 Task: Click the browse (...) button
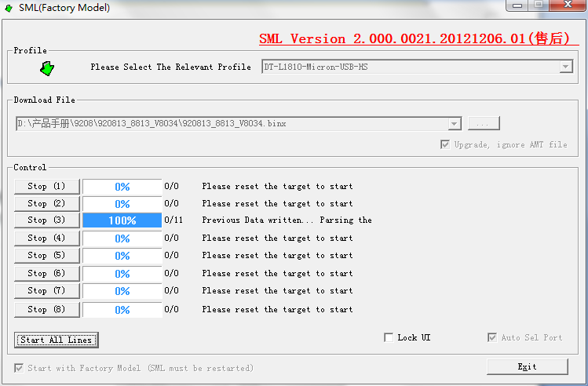click(x=484, y=123)
